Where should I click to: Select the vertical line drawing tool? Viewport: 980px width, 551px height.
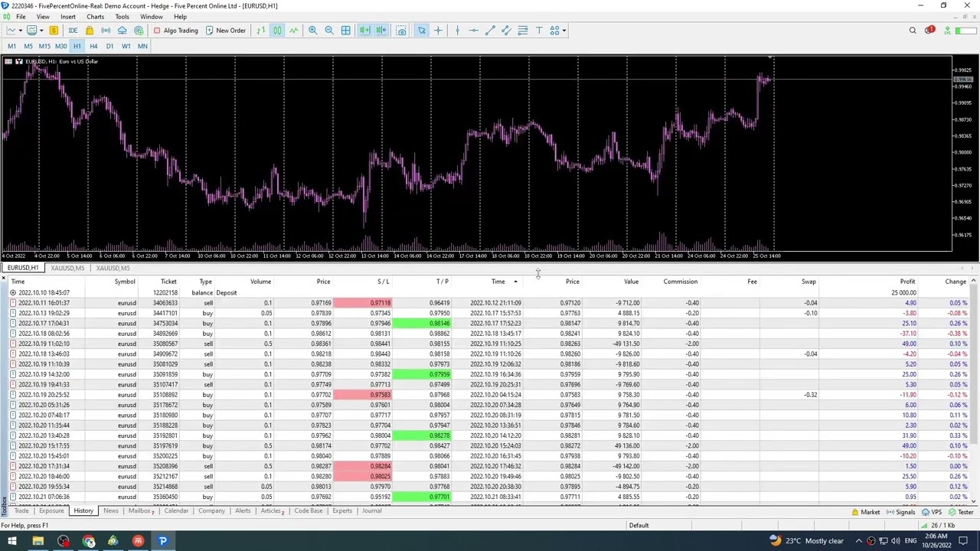tap(457, 31)
